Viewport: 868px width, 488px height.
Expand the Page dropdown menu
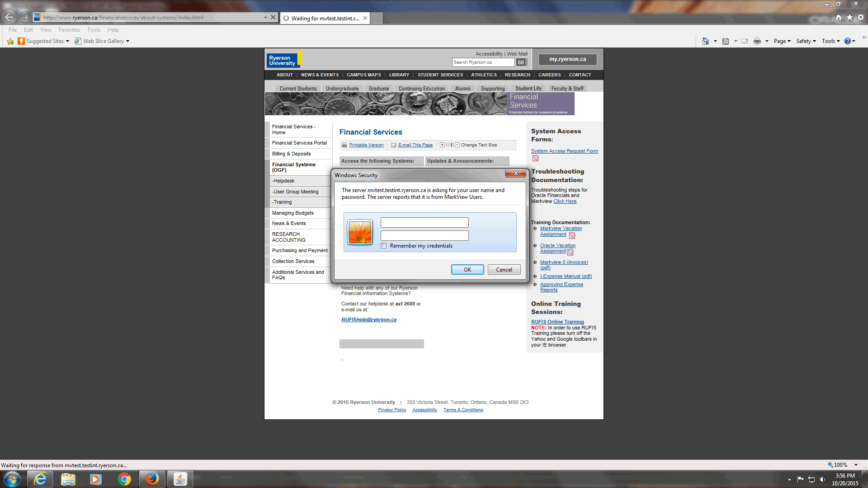(782, 41)
